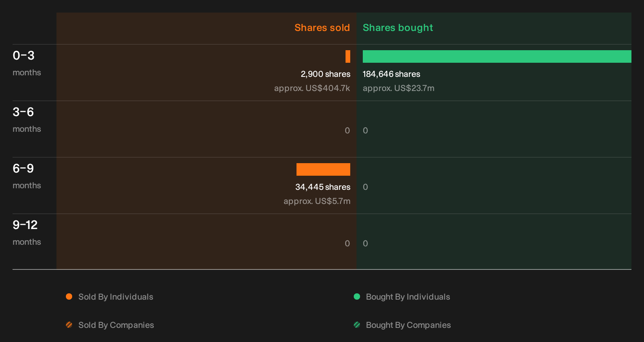The height and width of the screenshot is (342, 644).
Task: Select the 'Sold By Companies' legend label
Action: (116, 325)
